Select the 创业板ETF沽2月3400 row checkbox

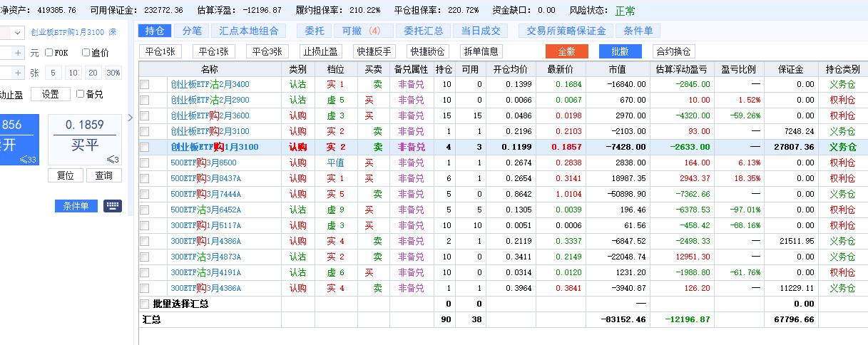click(145, 84)
